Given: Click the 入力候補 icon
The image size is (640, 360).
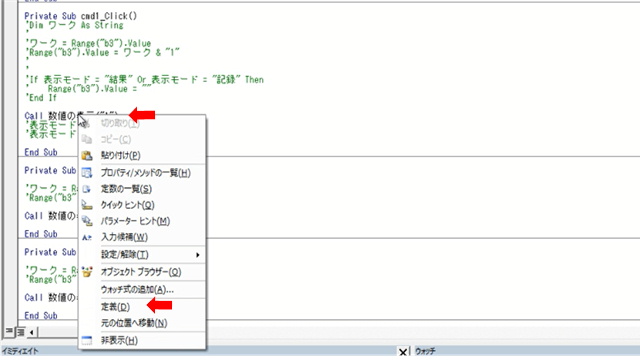Looking at the screenshot, I should 87,237.
